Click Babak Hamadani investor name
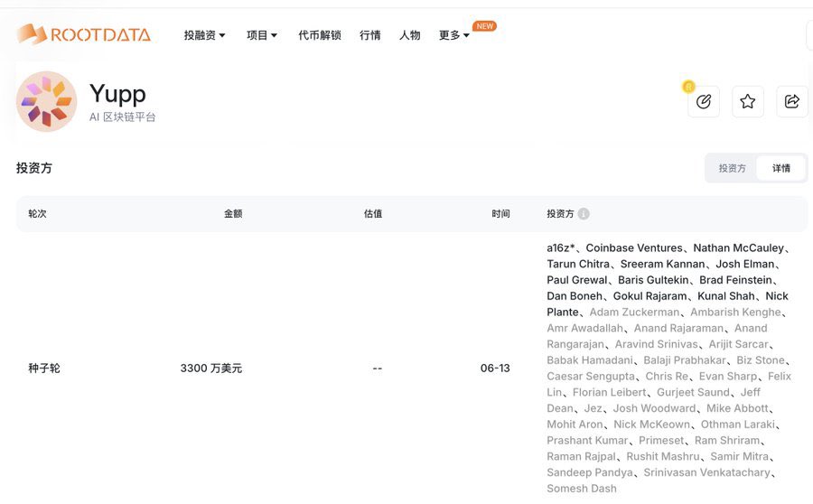 coord(590,360)
